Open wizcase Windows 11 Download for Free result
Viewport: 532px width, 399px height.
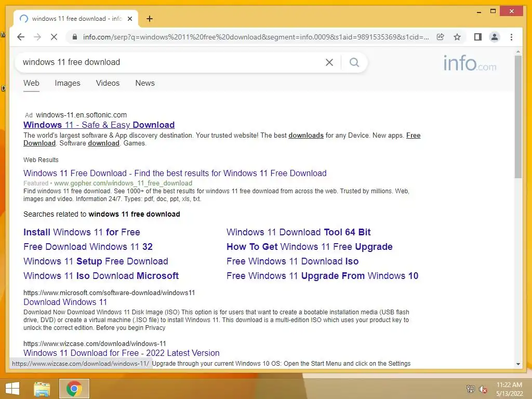coord(122,353)
